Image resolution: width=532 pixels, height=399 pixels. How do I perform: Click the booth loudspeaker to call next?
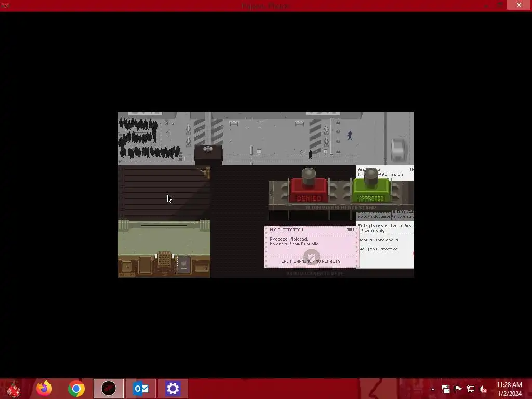pos(208,149)
